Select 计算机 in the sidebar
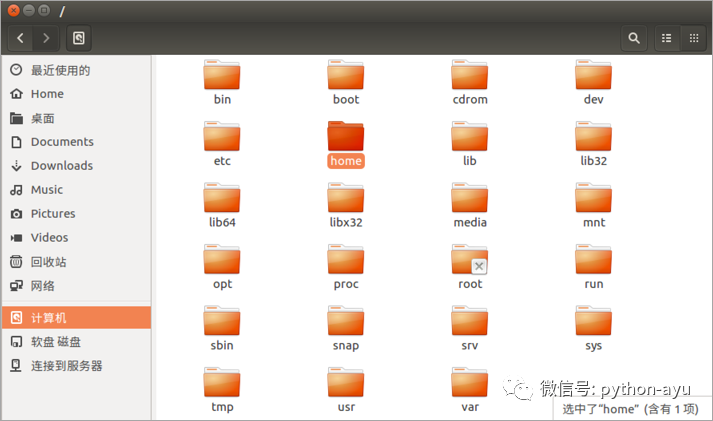 (x=76, y=317)
